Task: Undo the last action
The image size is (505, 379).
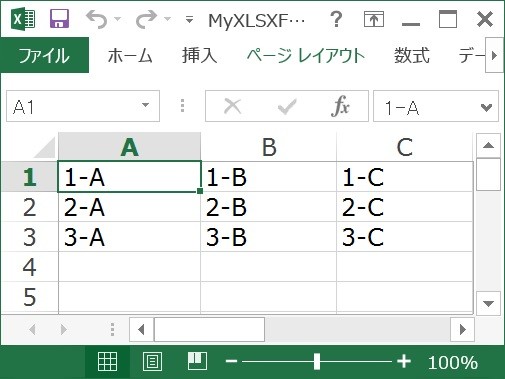Action: click(x=97, y=19)
